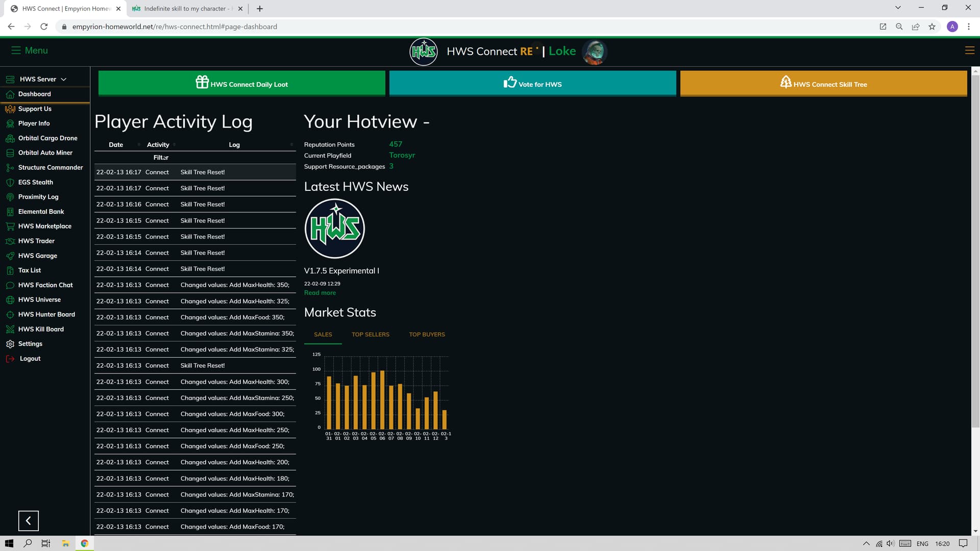Click Read more news link
This screenshot has height=551, width=980.
click(x=320, y=293)
